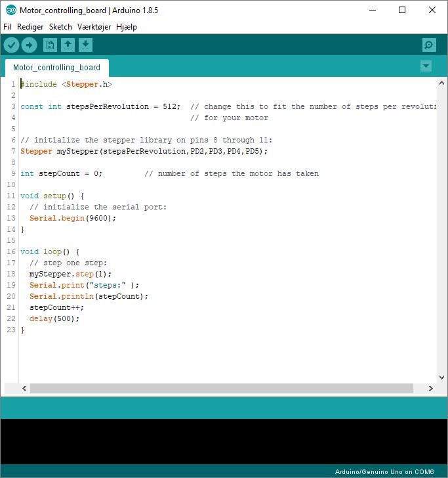Click comment 'initialize the serial port:'

(105, 207)
